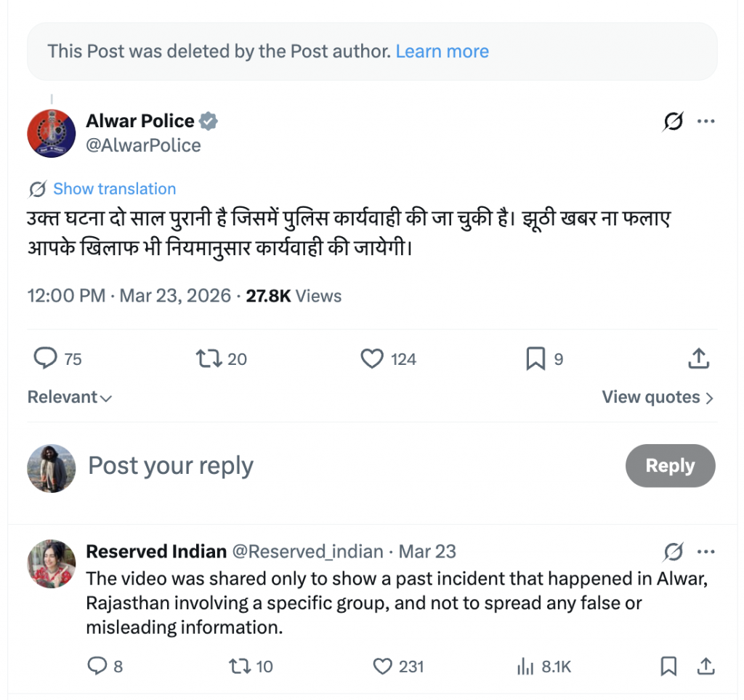Click the Learn more link
The image size is (744, 700).
(x=442, y=52)
